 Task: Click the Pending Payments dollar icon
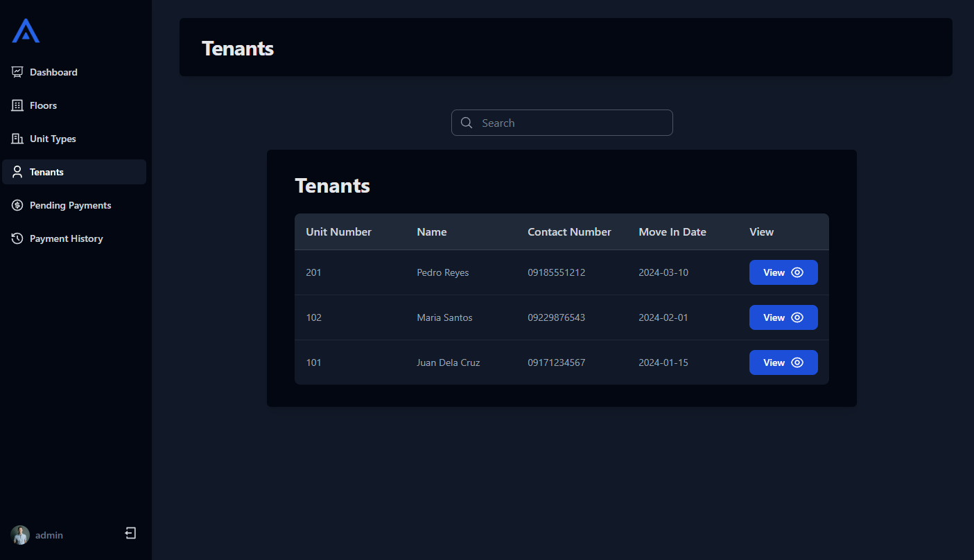click(17, 205)
